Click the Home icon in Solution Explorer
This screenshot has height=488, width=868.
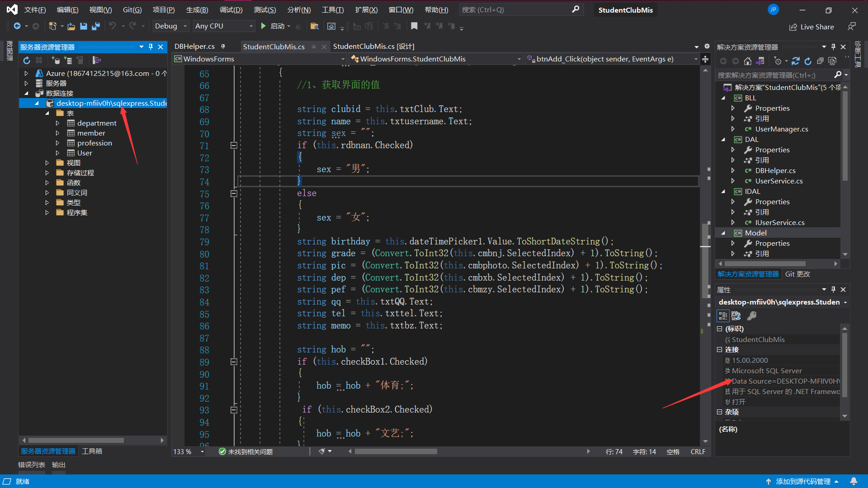[748, 61]
